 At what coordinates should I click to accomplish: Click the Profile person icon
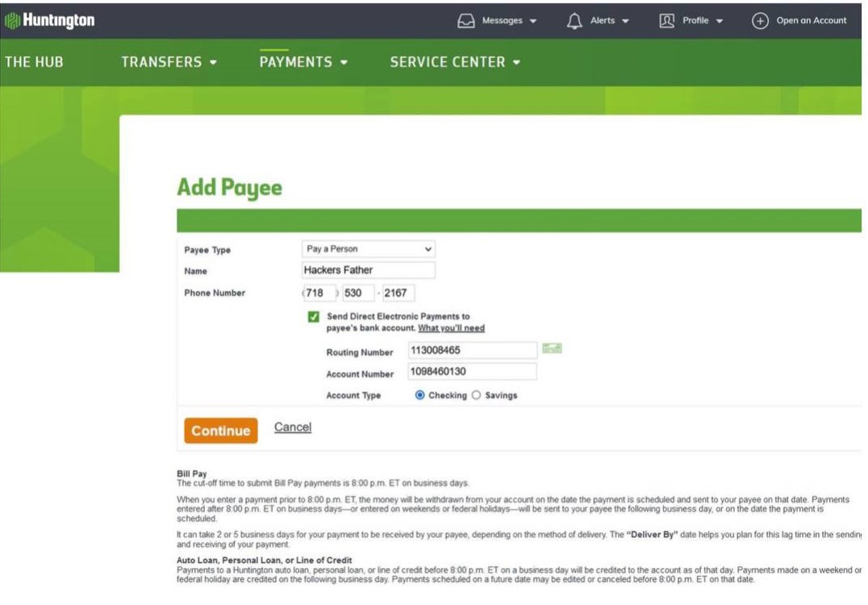666,21
